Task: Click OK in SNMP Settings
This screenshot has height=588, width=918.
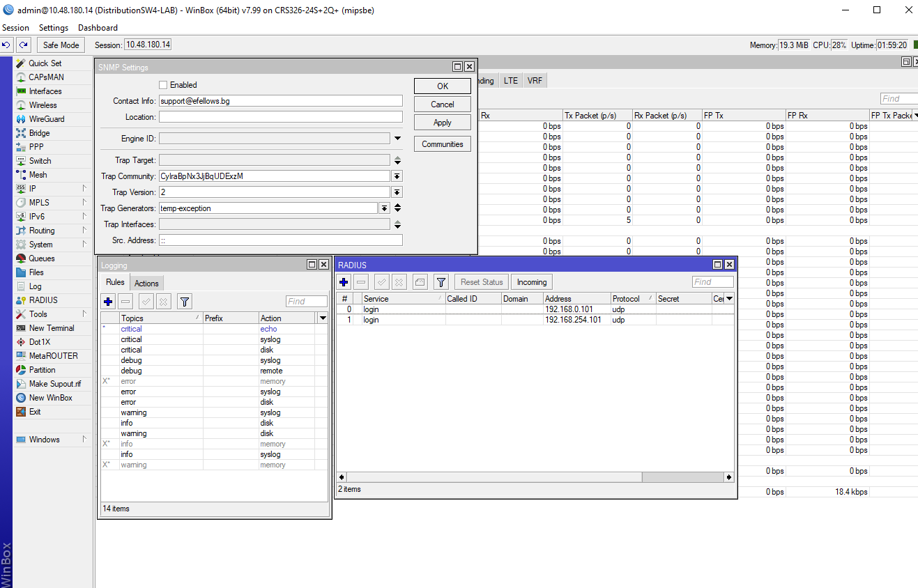Action: 443,86
